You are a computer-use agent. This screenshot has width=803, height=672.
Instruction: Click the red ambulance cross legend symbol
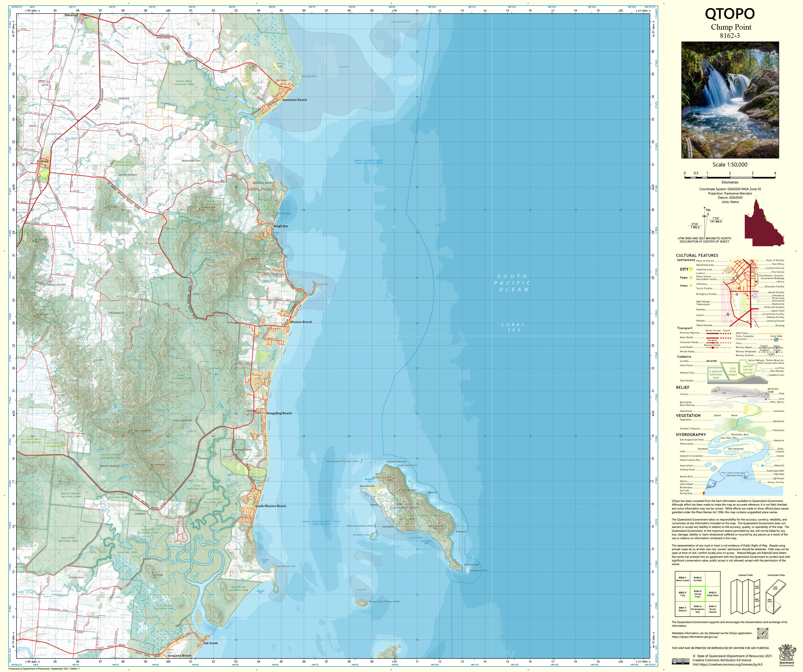[747, 296]
